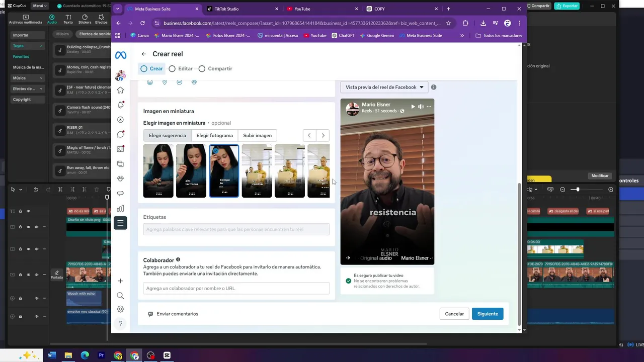Open Microsoft Word from the taskbar
644x362 pixels.
pyautogui.click(x=51, y=355)
